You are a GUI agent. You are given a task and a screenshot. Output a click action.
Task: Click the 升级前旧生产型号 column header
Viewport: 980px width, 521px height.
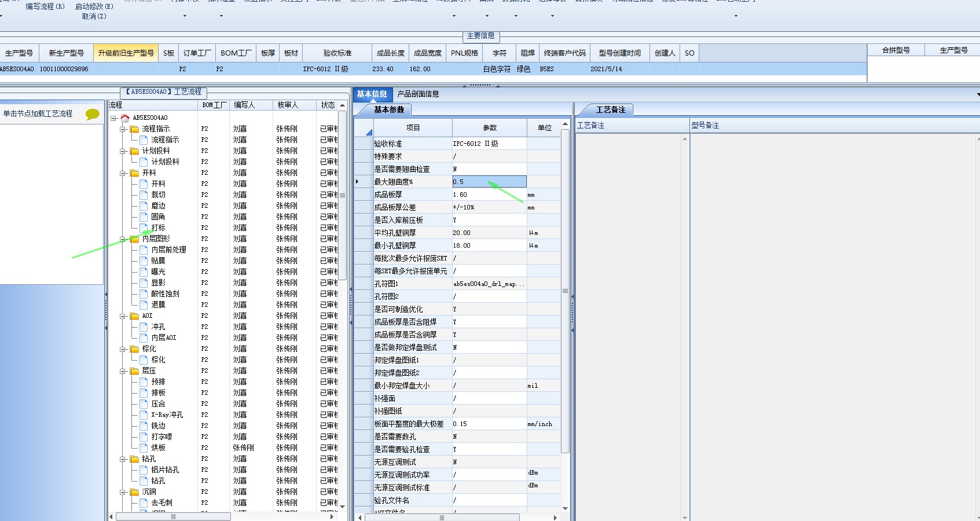[x=126, y=53]
